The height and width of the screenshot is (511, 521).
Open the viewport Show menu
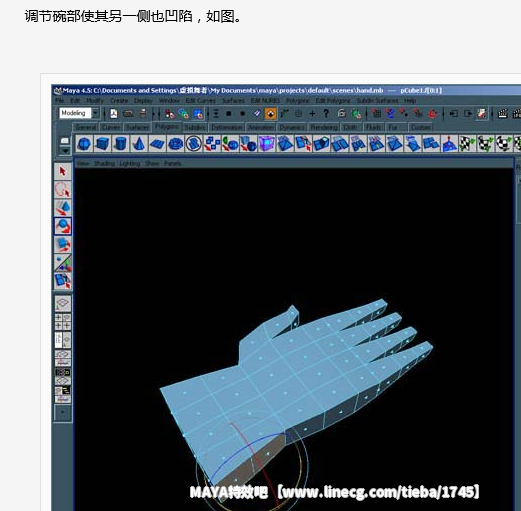click(x=152, y=163)
